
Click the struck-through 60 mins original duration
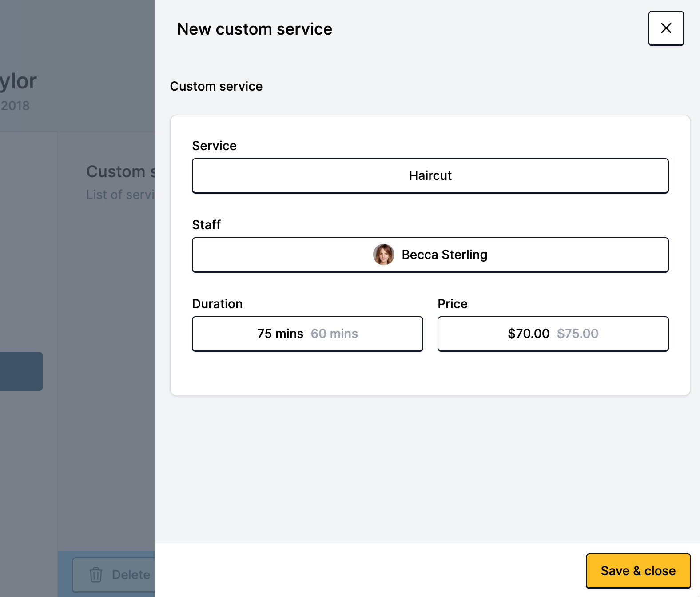pos(334,334)
